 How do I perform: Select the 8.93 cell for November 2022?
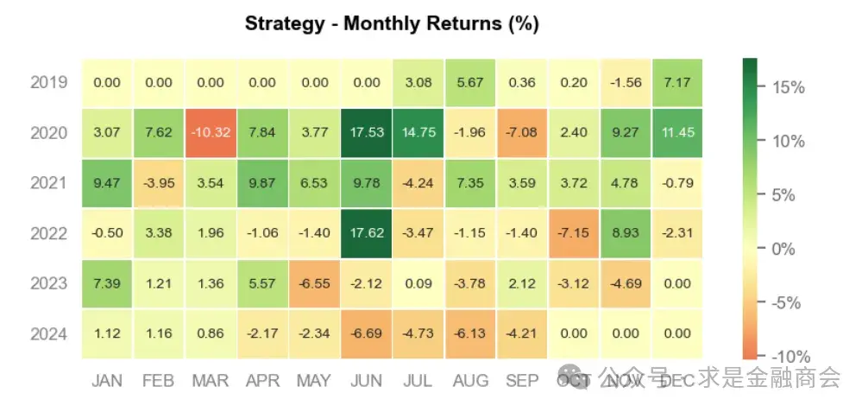[x=626, y=233]
